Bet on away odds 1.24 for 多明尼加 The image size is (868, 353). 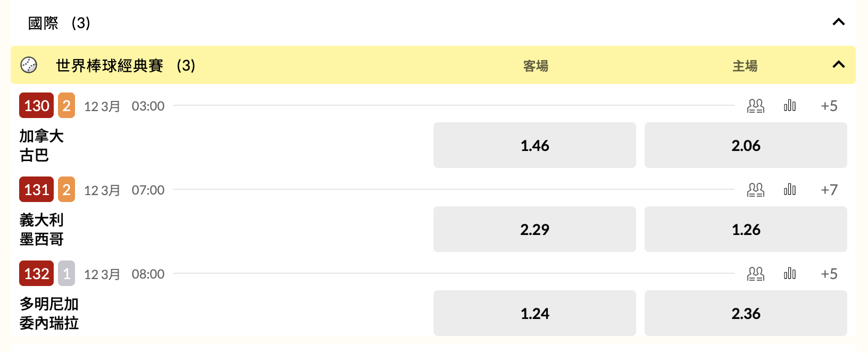pyautogui.click(x=535, y=313)
